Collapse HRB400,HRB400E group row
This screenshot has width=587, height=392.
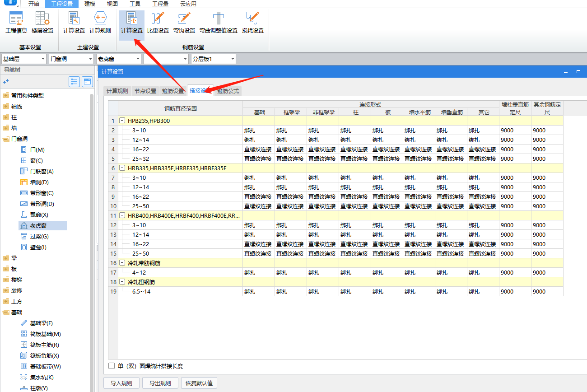[122, 216]
